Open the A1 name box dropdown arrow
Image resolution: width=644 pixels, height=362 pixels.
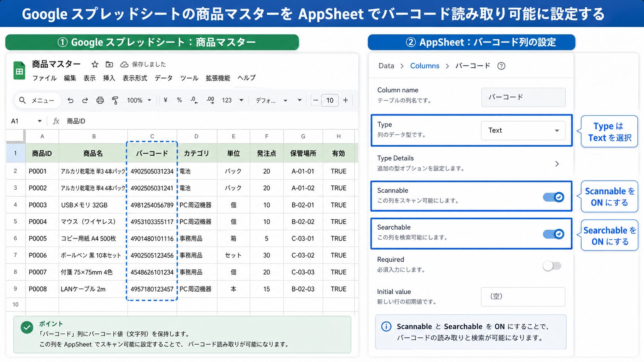pyautogui.click(x=40, y=121)
